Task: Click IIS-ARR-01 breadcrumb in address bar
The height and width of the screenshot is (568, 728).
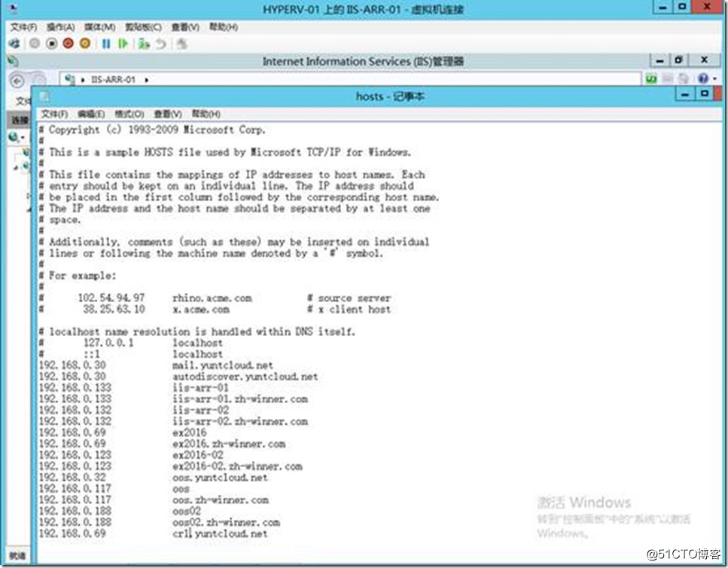Action: tap(113, 80)
